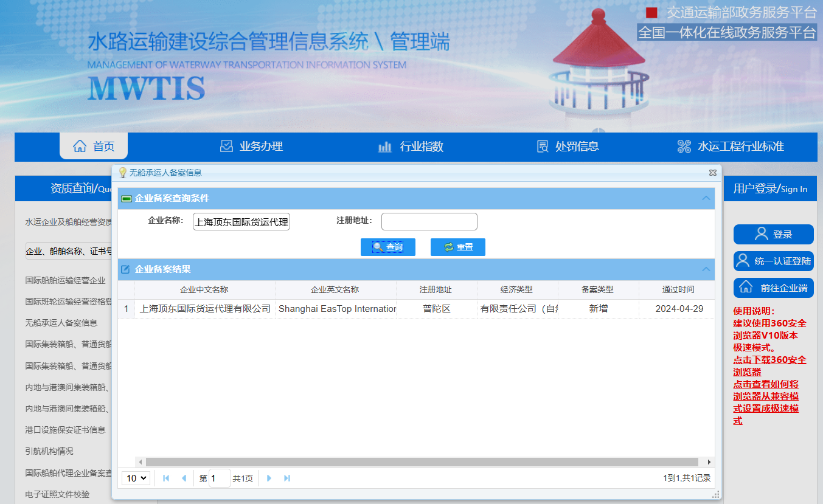
Task: Click sidebar item 国际班轮运输经营资格
Action: (x=69, y=302)
